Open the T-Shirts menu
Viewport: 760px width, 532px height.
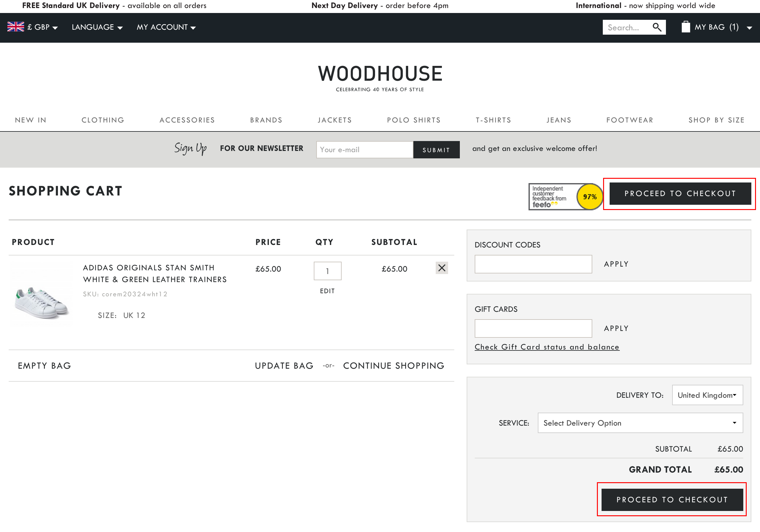(493, 120)
